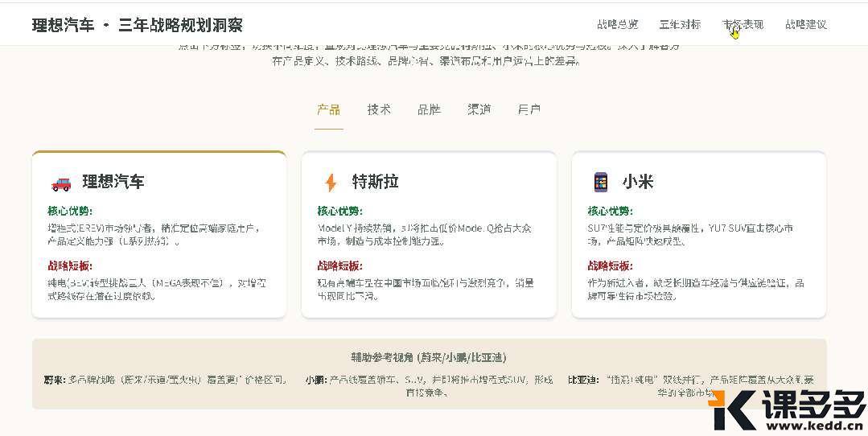Click the smartphone icon beside 小米
This screenshot has width=868, height=436.
point(600,183)
